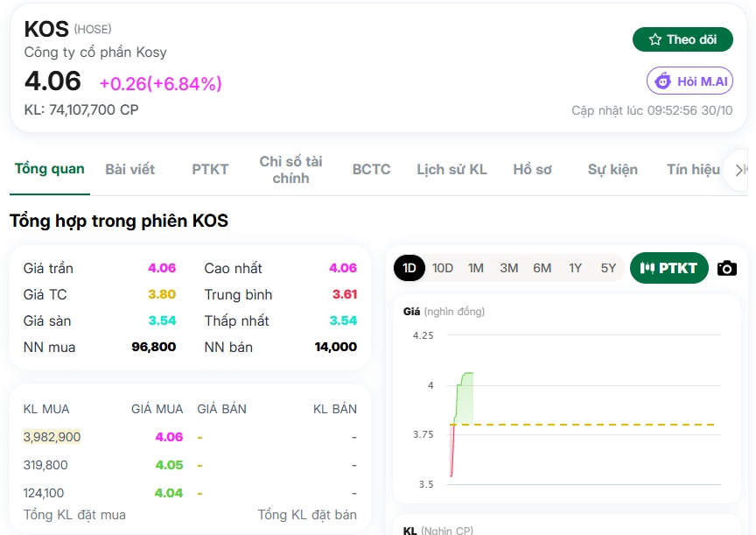The height and width of the screenshot is (535, 756).
Task: Switch to the Tổng quan tab
Action: point(49,169)
